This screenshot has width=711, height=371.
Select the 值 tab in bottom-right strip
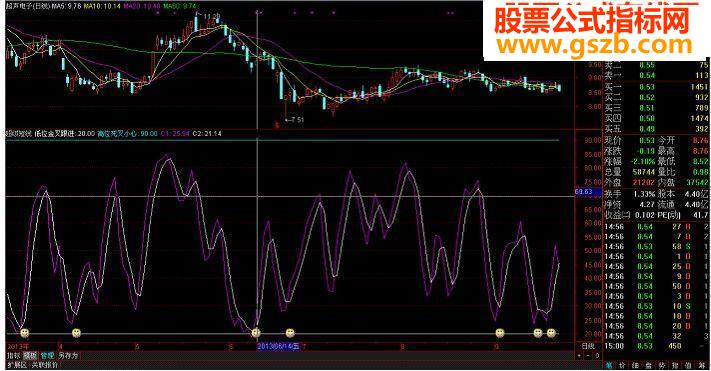[689, 365]
